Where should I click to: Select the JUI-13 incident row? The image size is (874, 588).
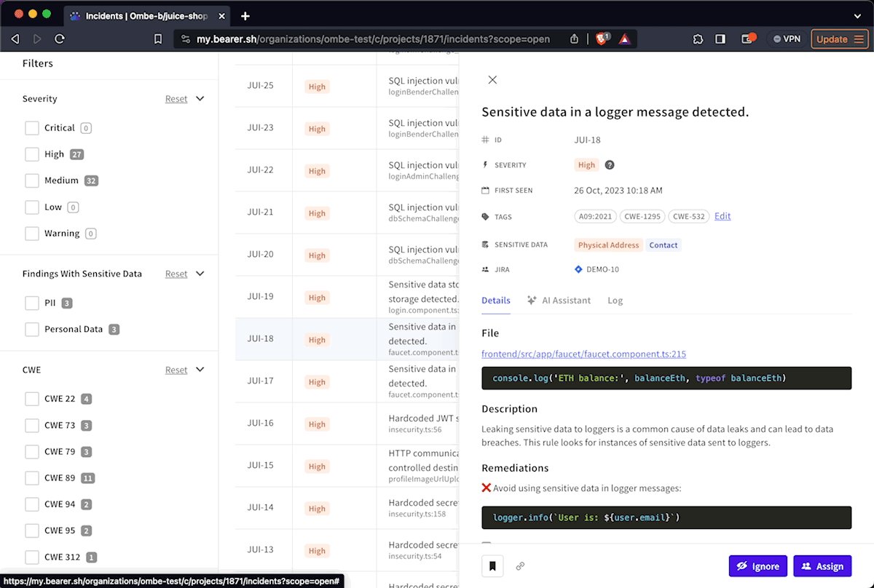(x=347, y=550)
